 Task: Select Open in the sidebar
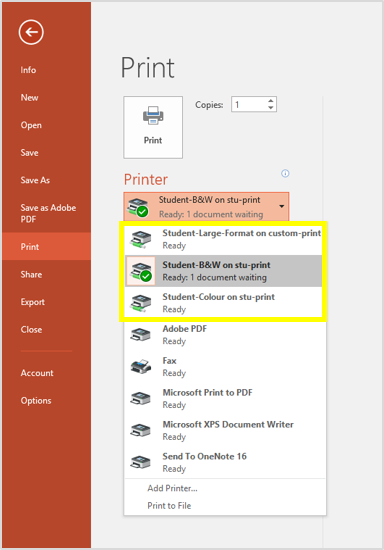(x=31, y=125)
